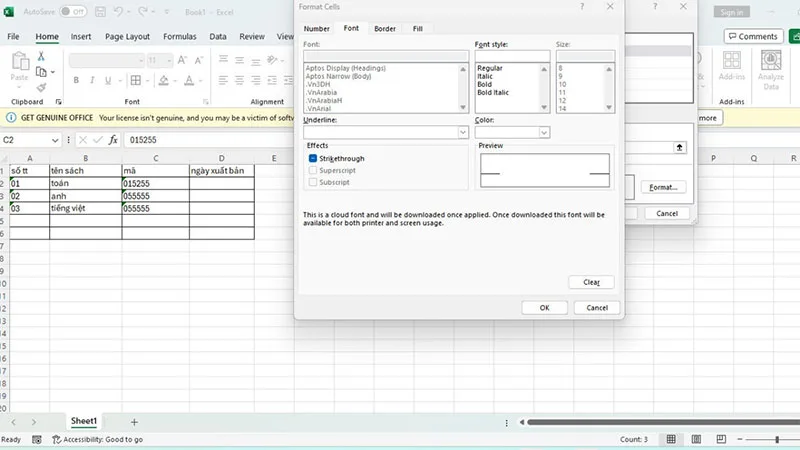Image resolution: width=800 pixels, height=450 pixels.
Task: Click the Undo arrow icon
Action: pyautogui.click(x=118, y=12)
